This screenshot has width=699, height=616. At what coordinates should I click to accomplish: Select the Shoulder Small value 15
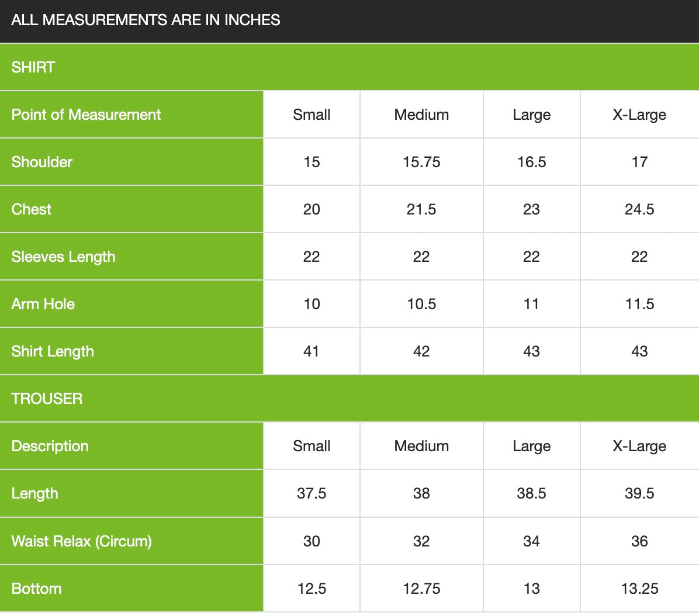[x=312, y=162]
